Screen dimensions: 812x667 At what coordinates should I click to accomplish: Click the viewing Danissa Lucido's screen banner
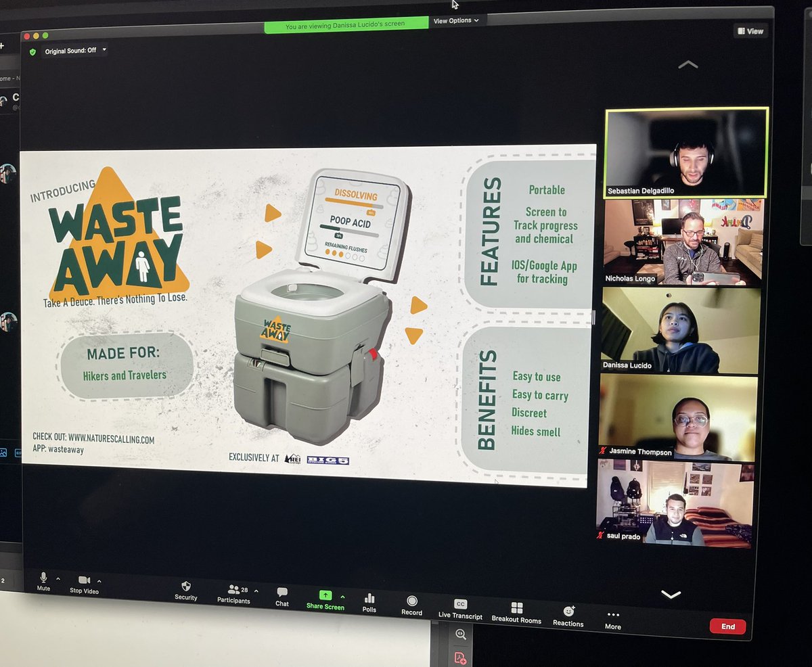(345, 25)
